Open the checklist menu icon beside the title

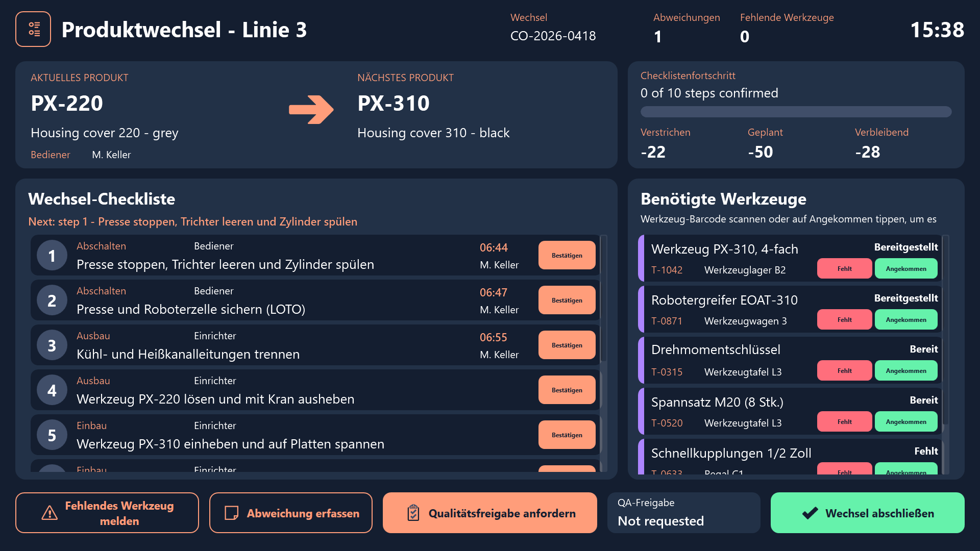tap(33, 29)
